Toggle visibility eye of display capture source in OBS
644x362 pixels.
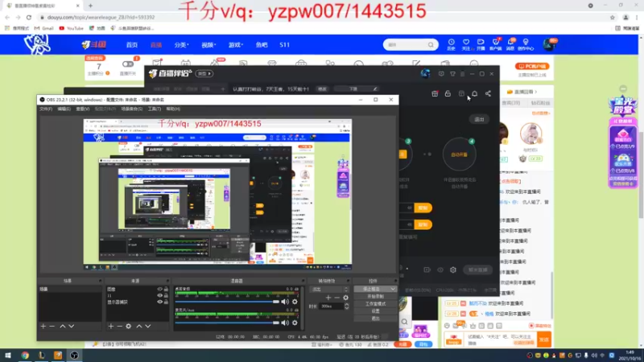(159, 302)
